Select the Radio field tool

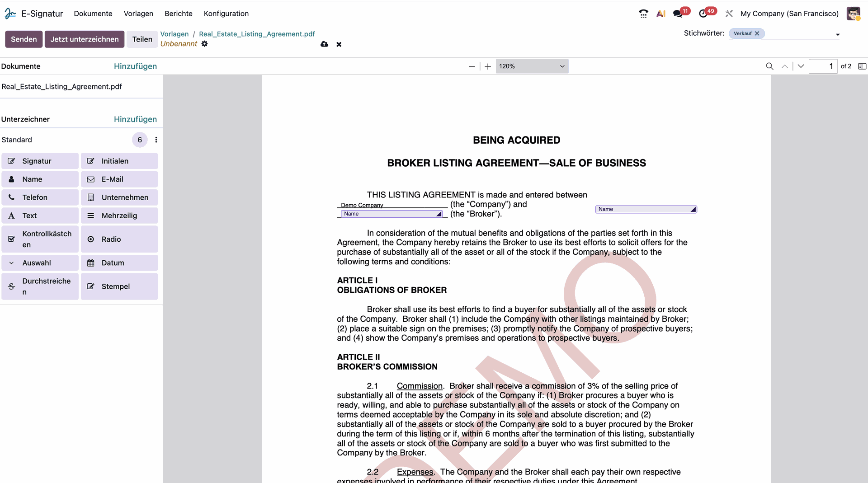119,239
